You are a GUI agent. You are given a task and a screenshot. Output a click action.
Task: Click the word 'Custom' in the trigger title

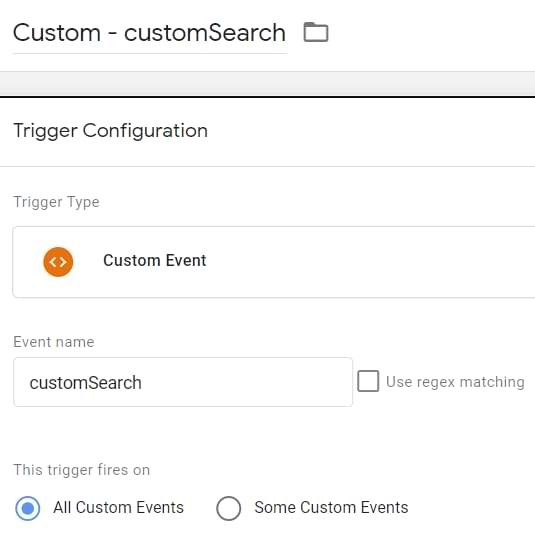tap(57, 33)
